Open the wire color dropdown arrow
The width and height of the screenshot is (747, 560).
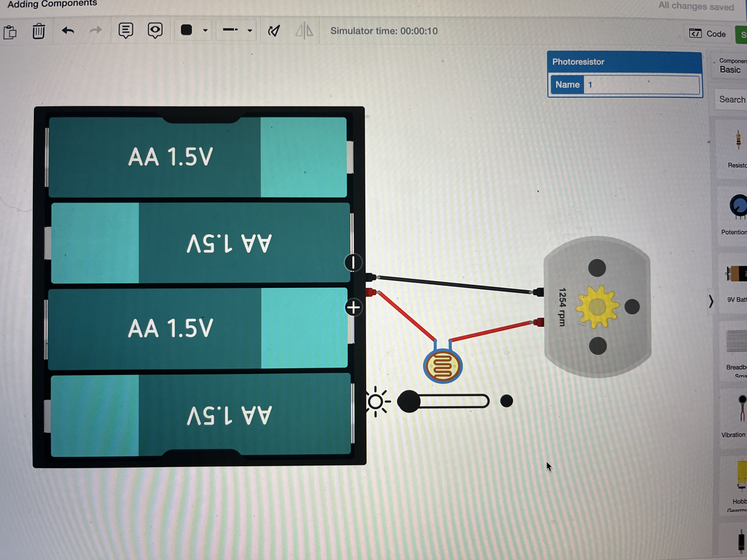[205, 30]
